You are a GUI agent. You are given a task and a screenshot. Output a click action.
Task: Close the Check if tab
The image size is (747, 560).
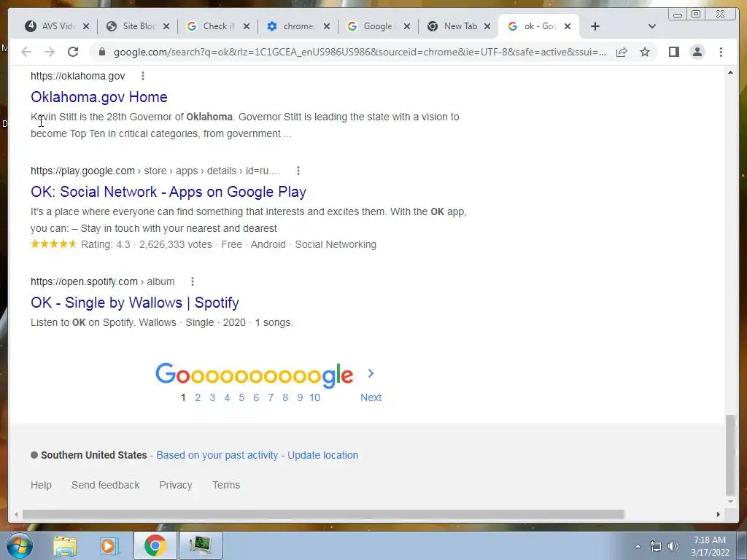247,27
